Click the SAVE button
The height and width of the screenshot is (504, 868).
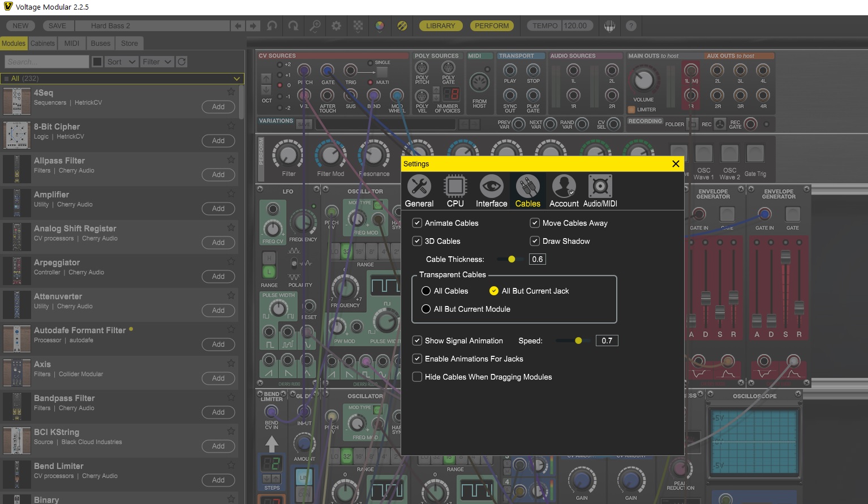(x=57, y=26)
